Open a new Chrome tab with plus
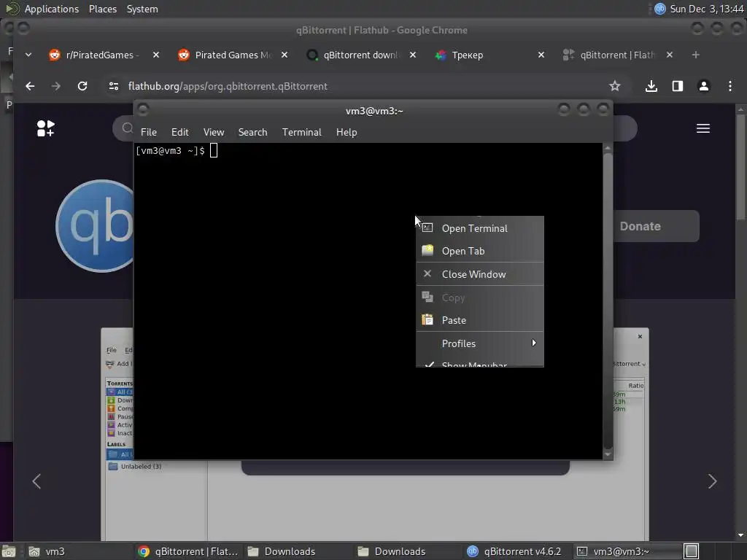 695,55
